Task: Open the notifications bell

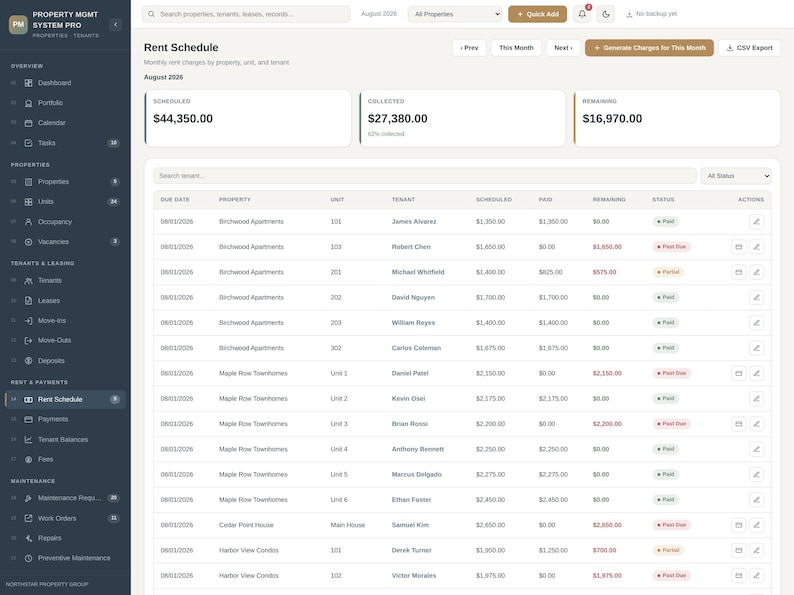Action: click(x=582, y=14)
